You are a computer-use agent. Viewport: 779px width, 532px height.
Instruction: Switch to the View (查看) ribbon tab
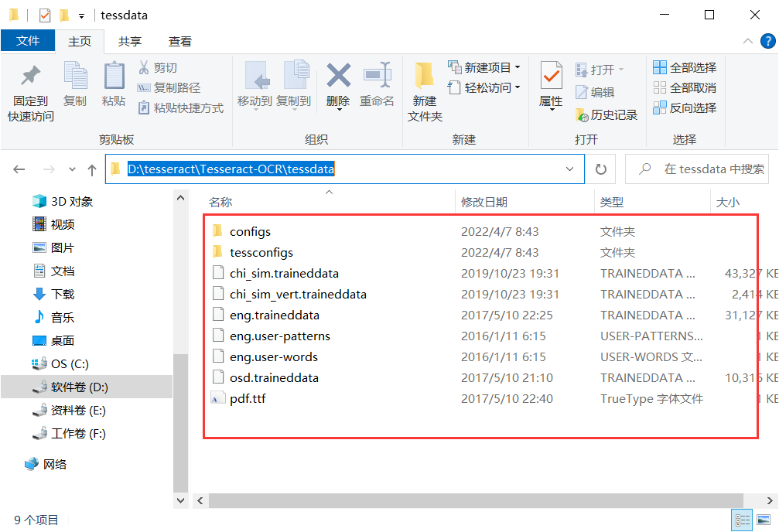point(179,41)
